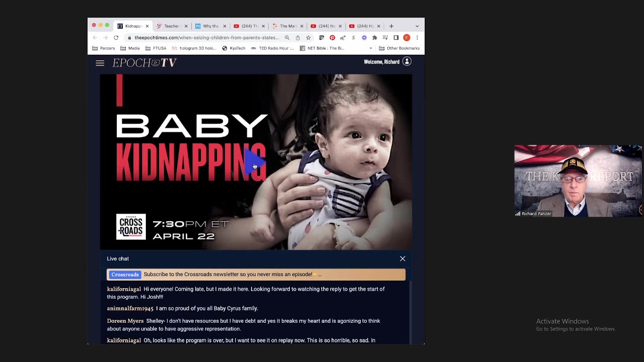Viewport: 644px width, 362px height.
Task: Open the TED Radio Hour bookmark
Action: point(272,48)
